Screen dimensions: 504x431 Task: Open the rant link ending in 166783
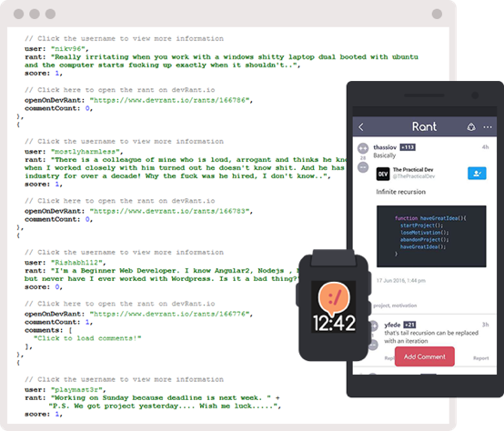169,211
